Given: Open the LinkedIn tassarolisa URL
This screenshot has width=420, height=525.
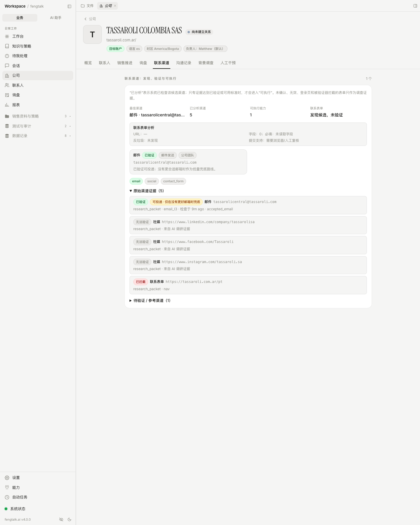Looking at the screenshot, I should pyautogui.click(x=208, y=222).
